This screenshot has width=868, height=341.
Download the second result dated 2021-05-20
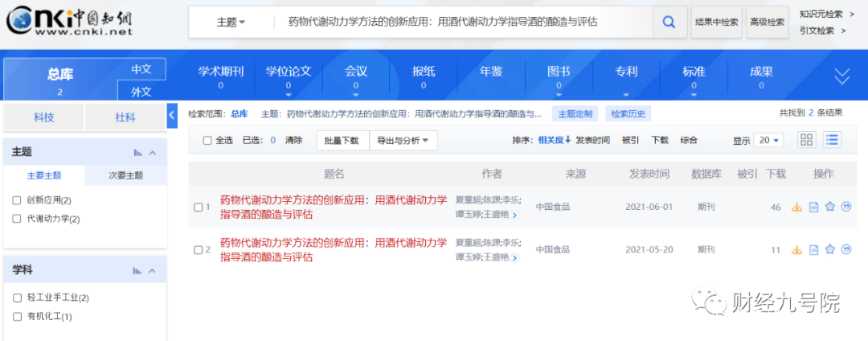tap(797, 249)
